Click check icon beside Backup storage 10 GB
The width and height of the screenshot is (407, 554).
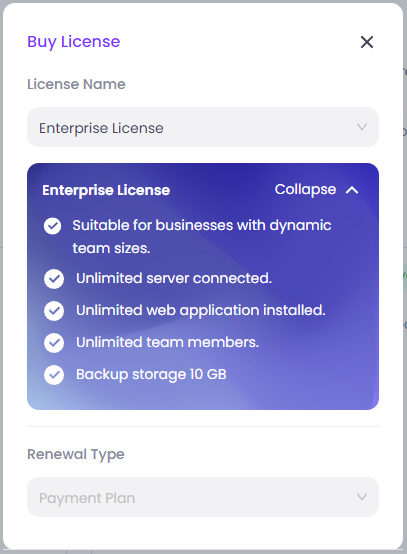54,375
